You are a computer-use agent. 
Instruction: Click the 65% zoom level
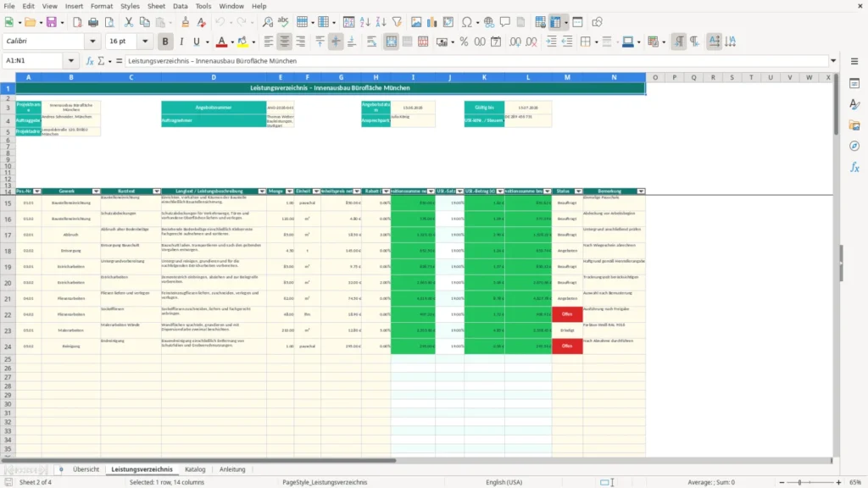point(855,482)
